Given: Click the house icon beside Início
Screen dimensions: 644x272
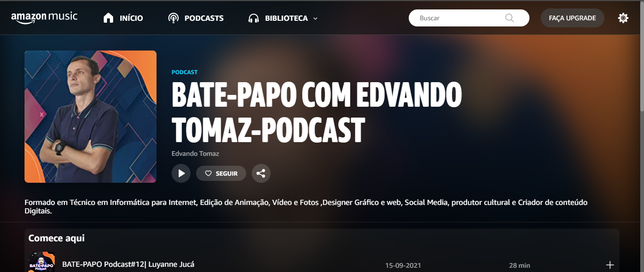Looking at the screenshot, I should [108, 18].
